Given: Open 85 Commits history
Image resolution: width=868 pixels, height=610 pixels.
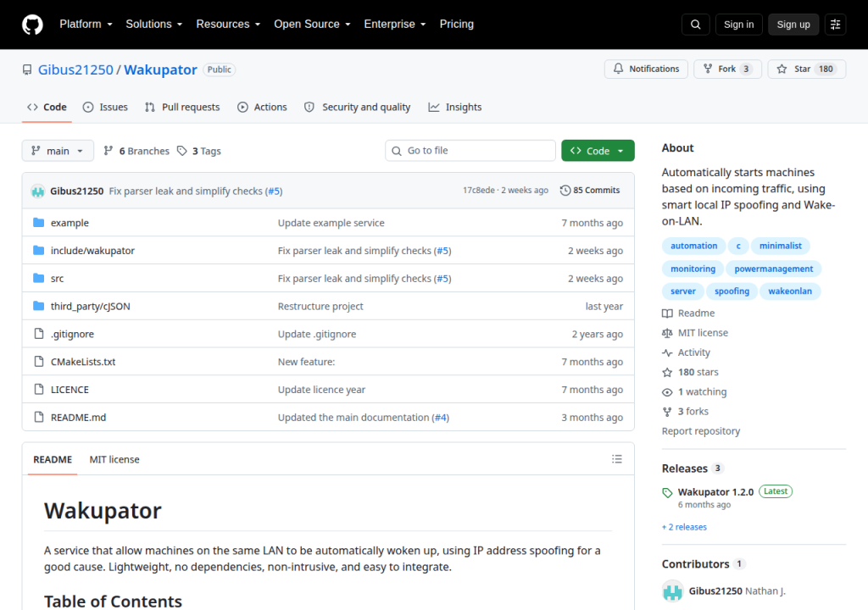Looking at the screenshot, I should (590, 191).
